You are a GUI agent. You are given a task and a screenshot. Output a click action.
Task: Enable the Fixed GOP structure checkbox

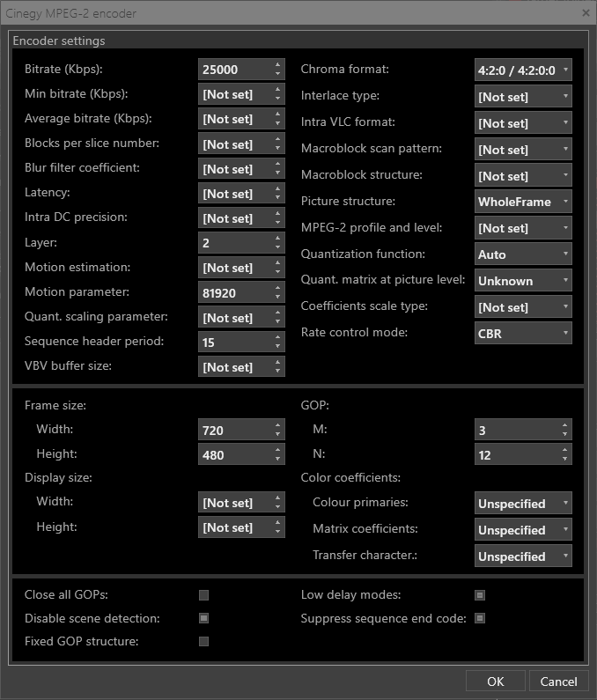(203, 642)
